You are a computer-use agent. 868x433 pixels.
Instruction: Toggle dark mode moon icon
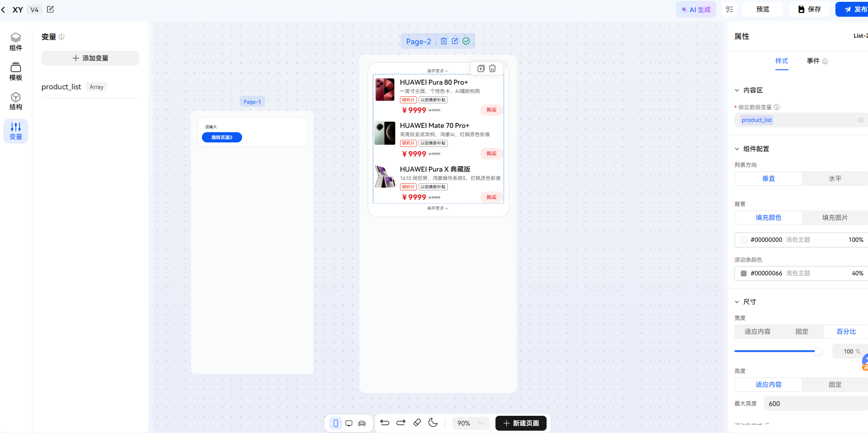433,423
